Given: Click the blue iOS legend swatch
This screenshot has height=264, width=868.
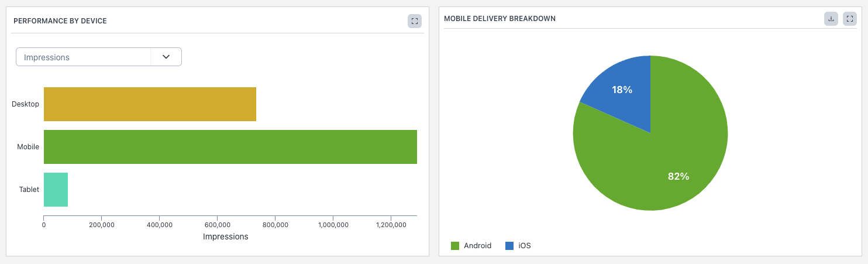Looking at the screenshot, I should click(509, 246).
